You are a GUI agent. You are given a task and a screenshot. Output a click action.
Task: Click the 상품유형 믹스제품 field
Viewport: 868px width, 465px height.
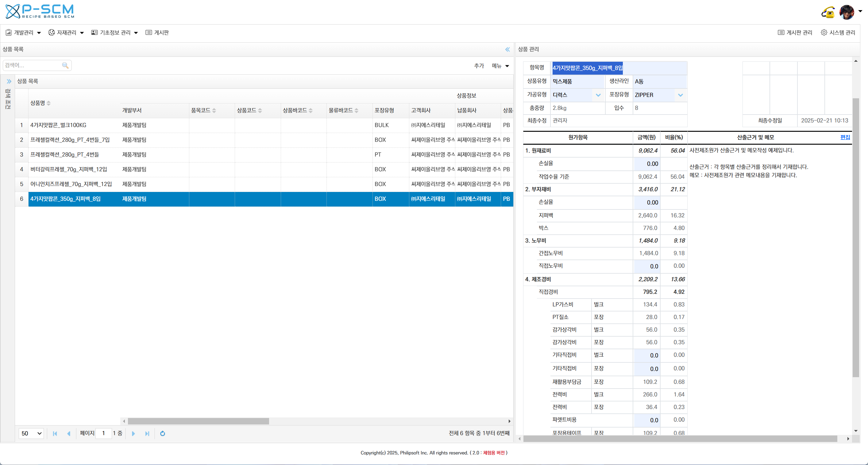click(x=577, y=82)
